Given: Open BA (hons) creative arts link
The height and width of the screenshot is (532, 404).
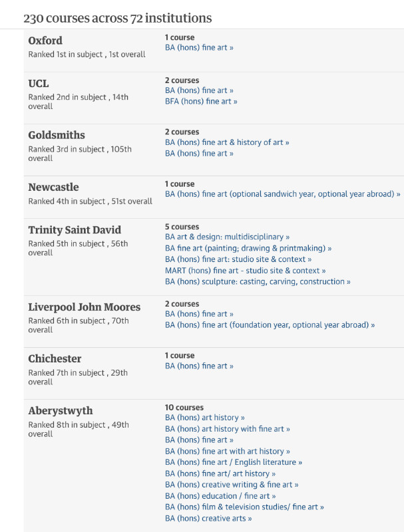Looking at the screenshot, I should (x=208, y=519).
